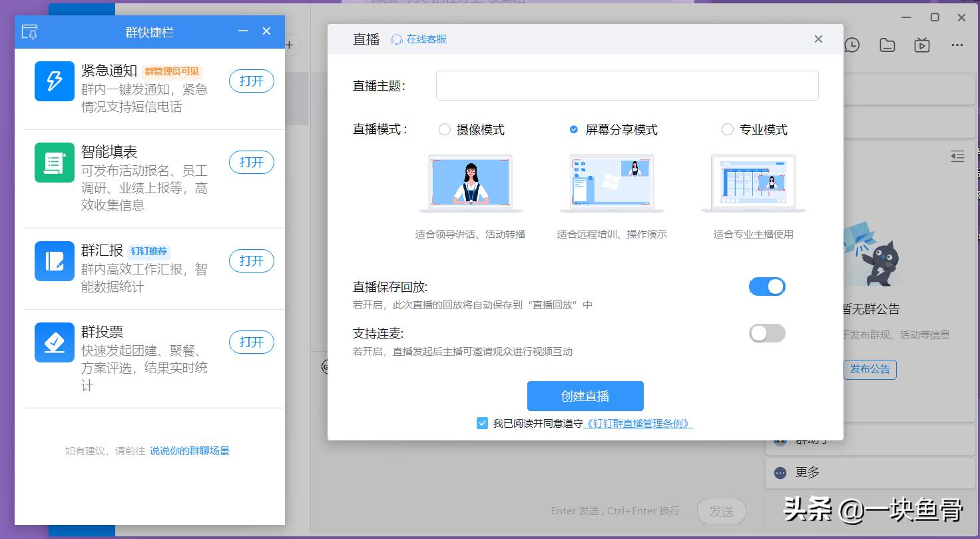Click 适合远程培训、操作演示 caption
This screenshot has width=980, height=539.
[x=612, y=234]
